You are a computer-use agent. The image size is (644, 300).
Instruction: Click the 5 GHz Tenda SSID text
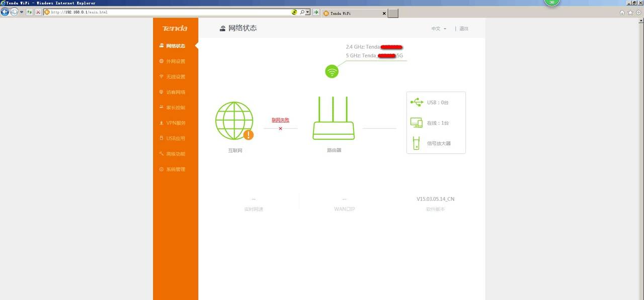pos(375,55)
